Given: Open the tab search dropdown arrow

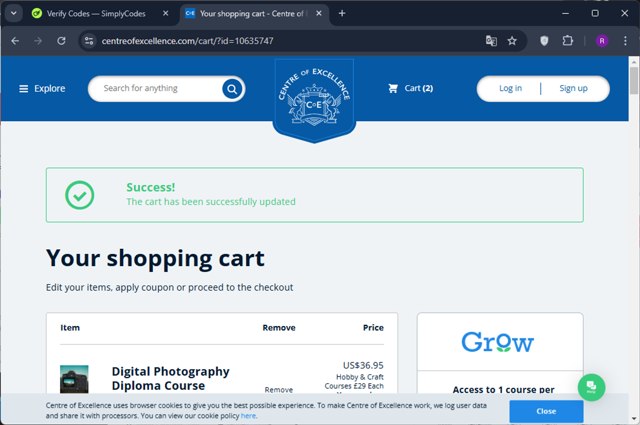Looking at the screenshot, I should pos(13,13).
